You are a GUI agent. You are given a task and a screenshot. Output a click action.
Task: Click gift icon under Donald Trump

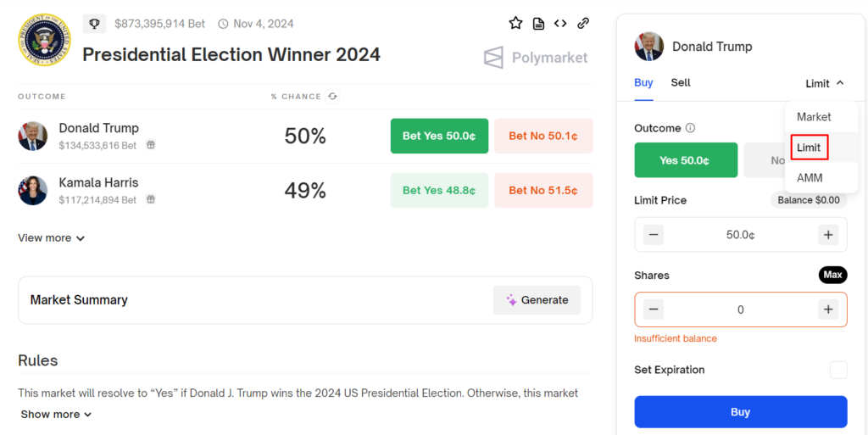pos(150,145)
